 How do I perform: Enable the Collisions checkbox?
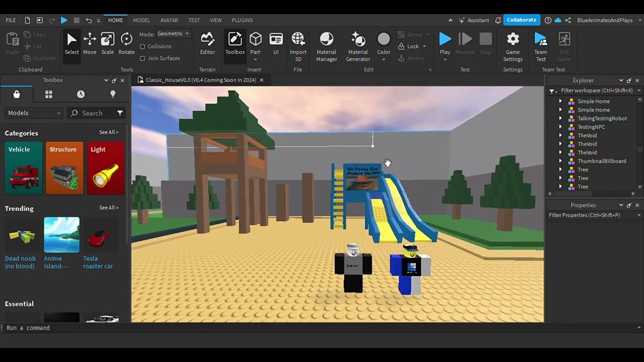142,46
